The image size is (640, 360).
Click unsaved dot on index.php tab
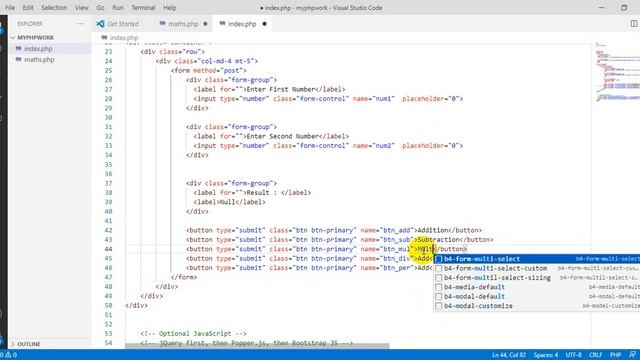point(264,24)
